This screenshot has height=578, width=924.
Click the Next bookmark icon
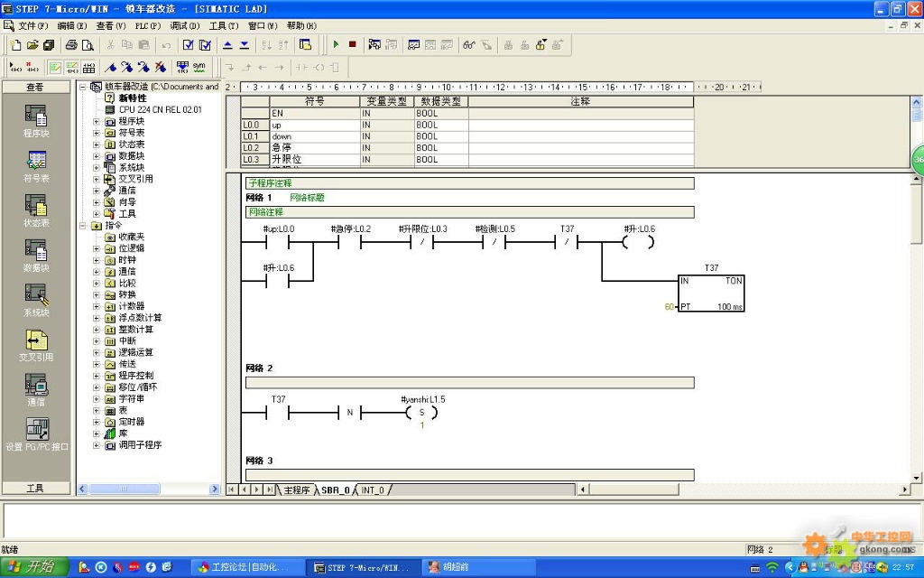pyautogui.click(x=126, y=68)
